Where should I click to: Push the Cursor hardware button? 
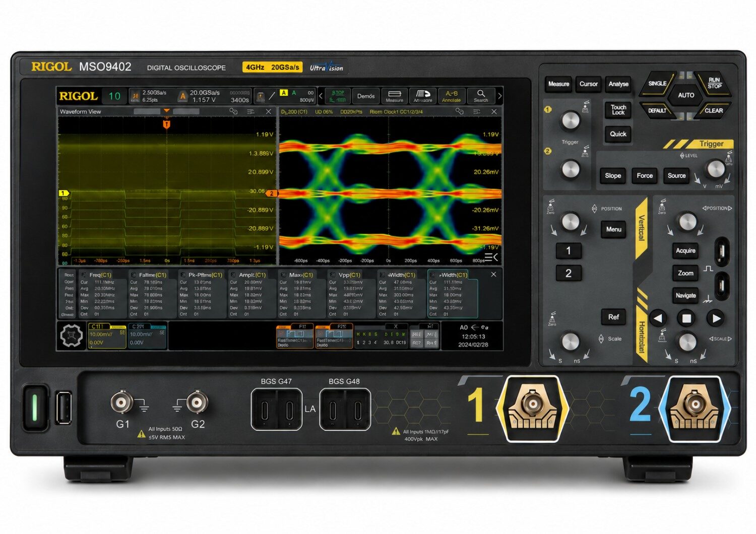(588, 84)
